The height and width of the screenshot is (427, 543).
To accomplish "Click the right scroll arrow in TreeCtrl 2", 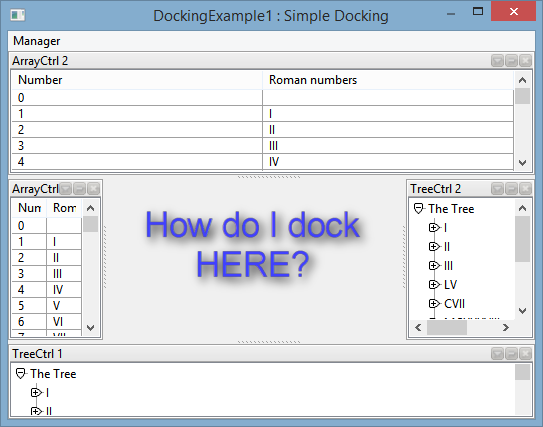I will [506, 327].
